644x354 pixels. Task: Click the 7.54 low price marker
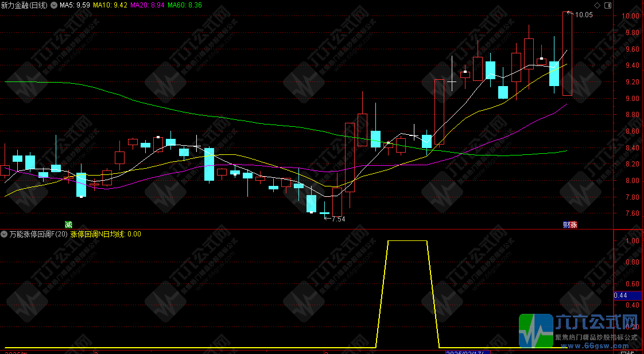point(339,219)
